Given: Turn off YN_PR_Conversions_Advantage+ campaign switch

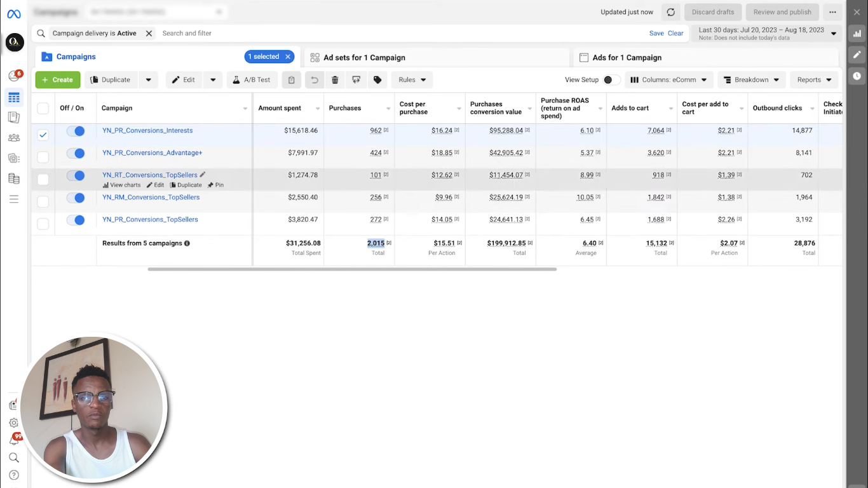Looking at the screenshot, I should tap(76, 153).
